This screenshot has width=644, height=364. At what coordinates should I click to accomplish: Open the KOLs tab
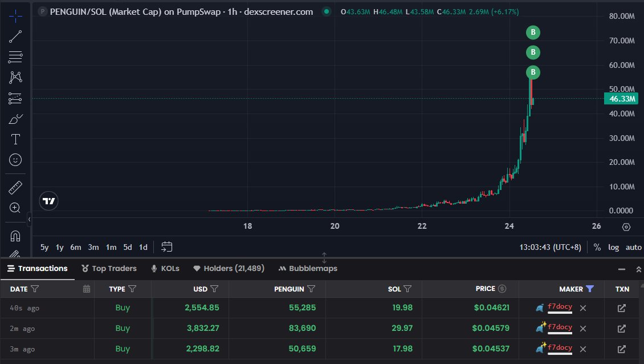tap(165, 269)
